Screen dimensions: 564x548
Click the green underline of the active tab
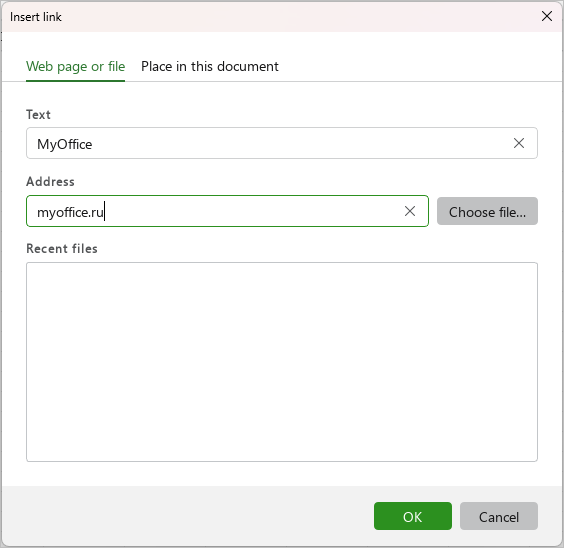coord(76,81)
